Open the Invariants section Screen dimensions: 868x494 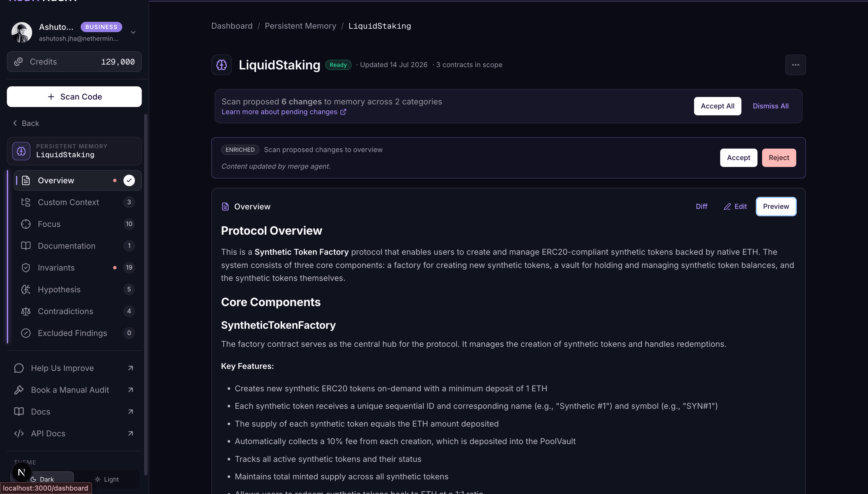point(77,268)
